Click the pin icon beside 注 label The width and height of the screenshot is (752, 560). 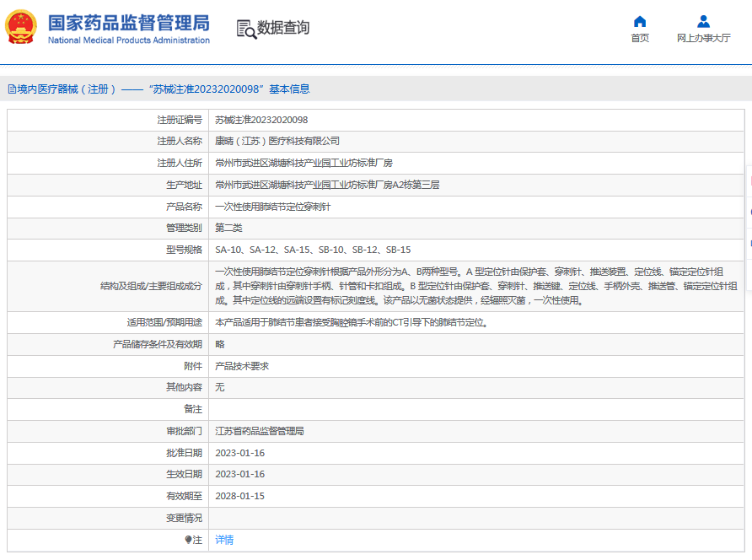coord(190,539)
